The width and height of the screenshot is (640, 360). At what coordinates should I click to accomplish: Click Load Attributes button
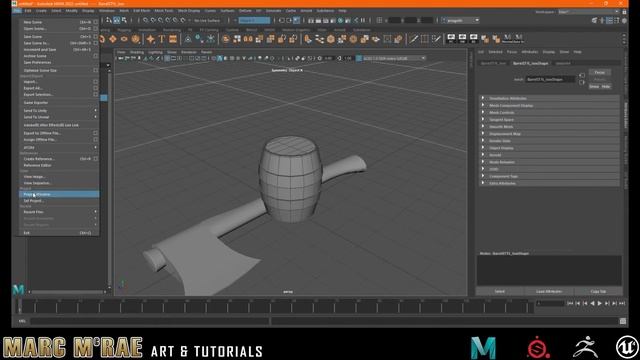[549, 291]
